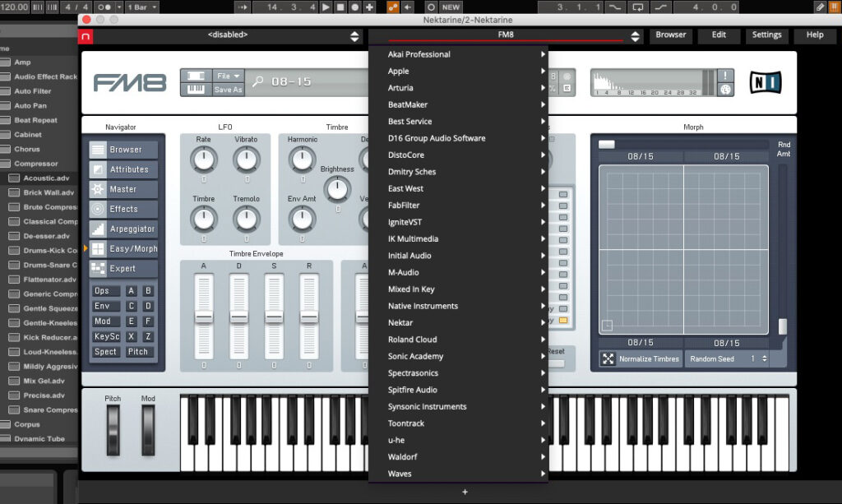Click the NEW button in the transport
The image size is (842, 504).
click(451, 7)
